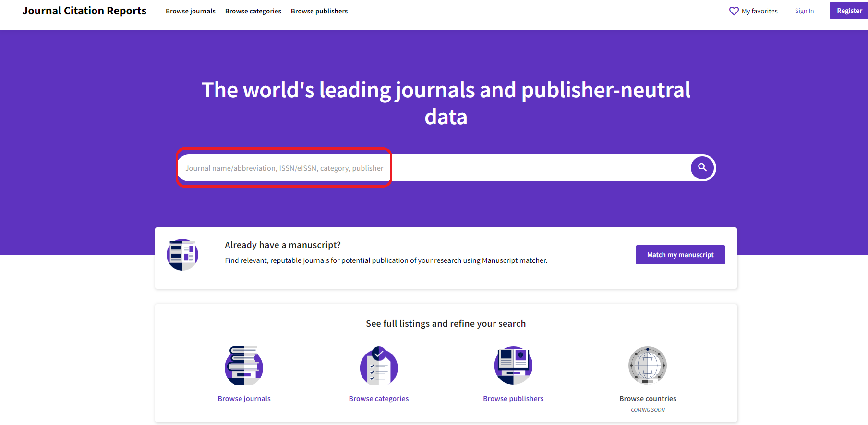Open the My favorites link
Viewport: 868px width, 425px height.
tap(759, 11)
